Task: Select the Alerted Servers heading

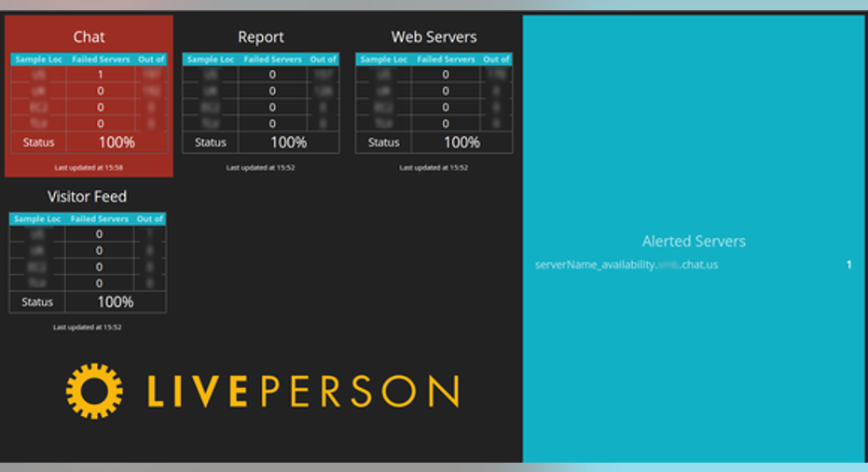Action: click(694, 241)
